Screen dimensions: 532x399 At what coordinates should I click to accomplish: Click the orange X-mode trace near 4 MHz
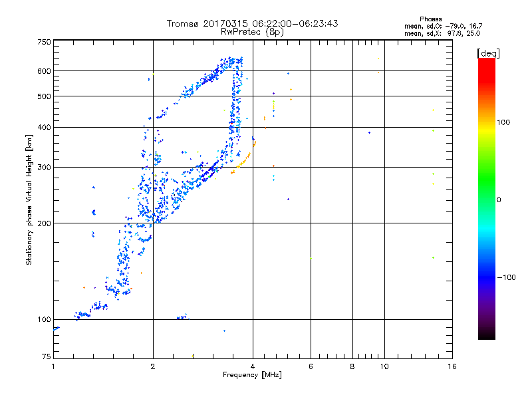click(x=243, y=162)
